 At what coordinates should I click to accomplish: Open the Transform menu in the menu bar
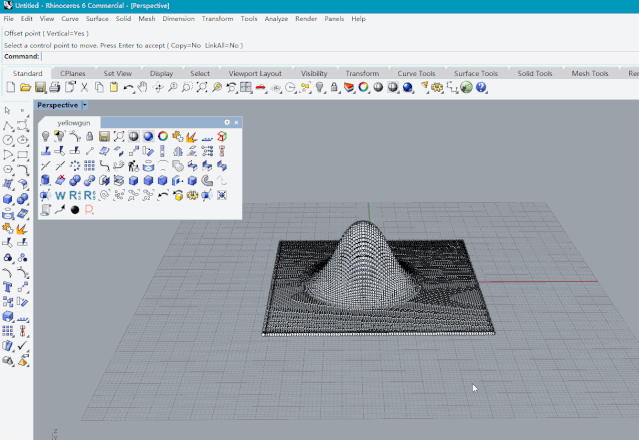click(x=217, y=19)
